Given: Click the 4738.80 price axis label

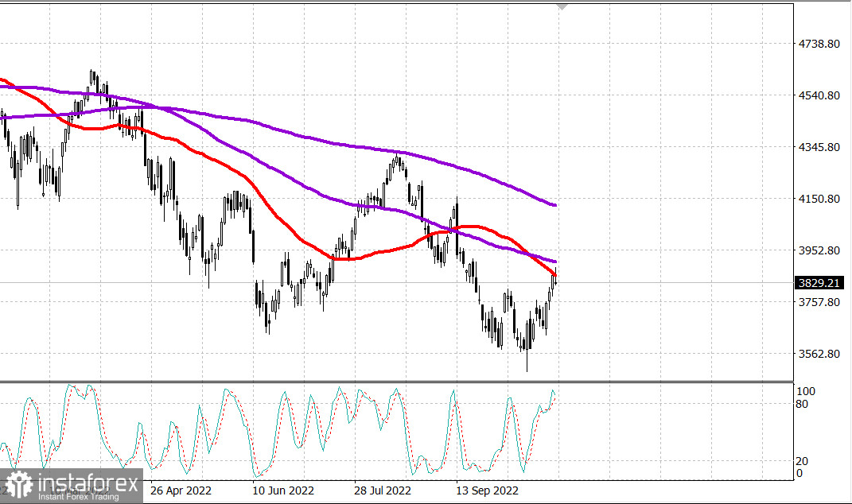Looking at the screenshot, I should (819, 44).
